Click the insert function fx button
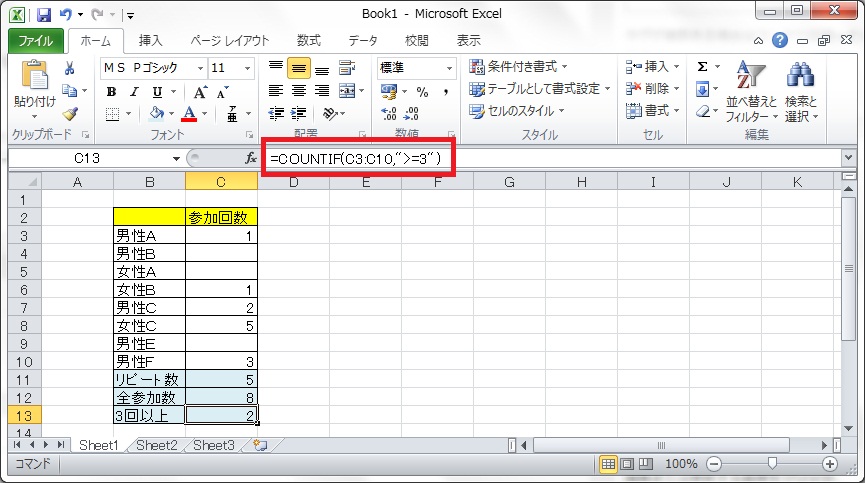Screen dimensions: 865x483 click(x=251, y=159)
